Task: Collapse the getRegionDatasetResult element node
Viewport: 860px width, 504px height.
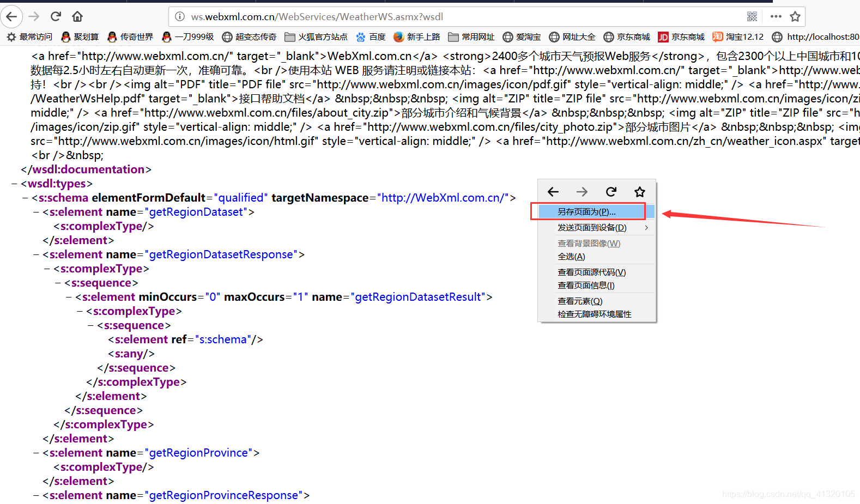Action: point(69,297)
